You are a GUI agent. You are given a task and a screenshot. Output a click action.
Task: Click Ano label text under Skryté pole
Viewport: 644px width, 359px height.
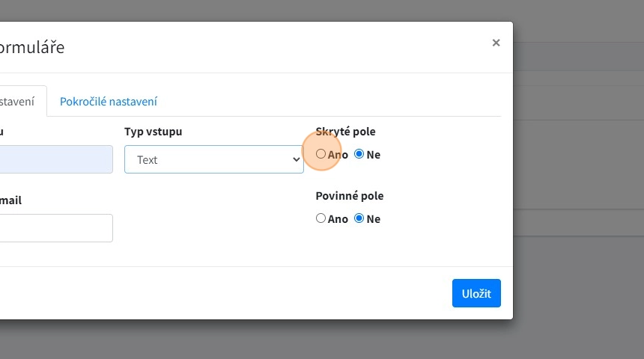(x=338, y=155)
